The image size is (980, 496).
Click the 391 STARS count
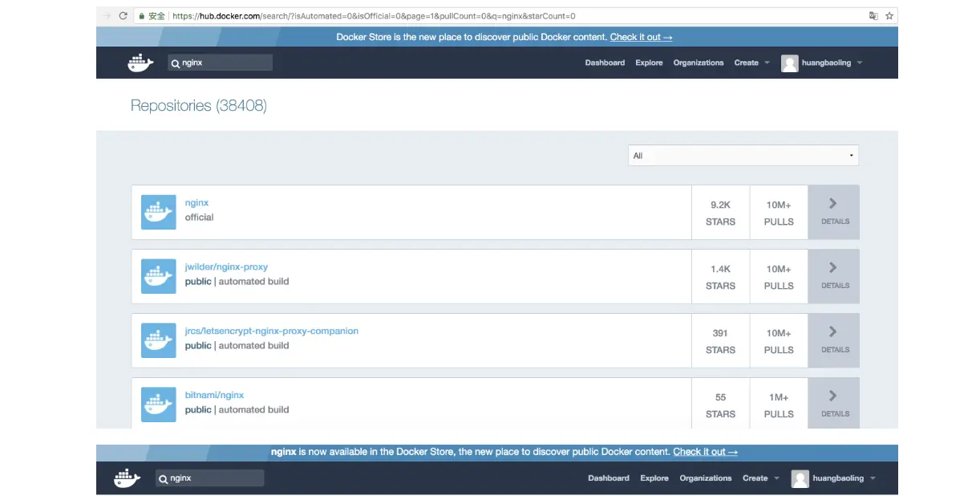(720, 341)
